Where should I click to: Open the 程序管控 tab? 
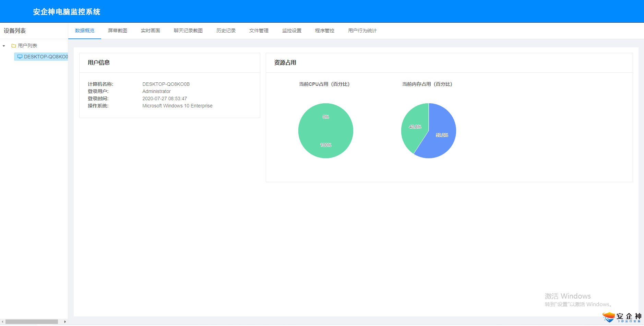click(x=325, y=31)
